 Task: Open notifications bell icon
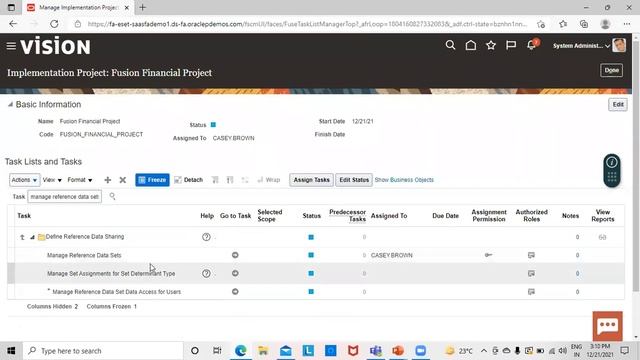[x=531, y=45]
